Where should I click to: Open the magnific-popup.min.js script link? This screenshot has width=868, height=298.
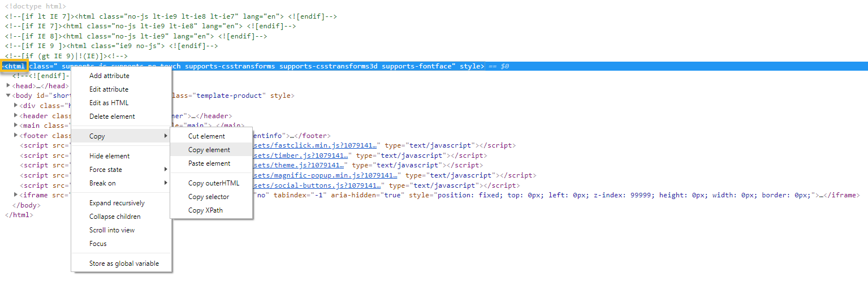pyautogui.click(x=326, y=175)
